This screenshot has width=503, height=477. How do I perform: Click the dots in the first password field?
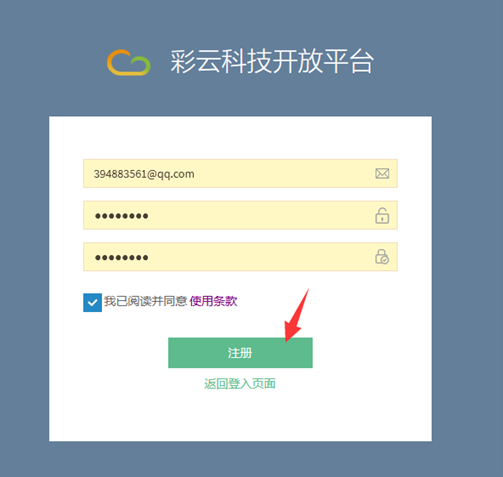point(122,216)
